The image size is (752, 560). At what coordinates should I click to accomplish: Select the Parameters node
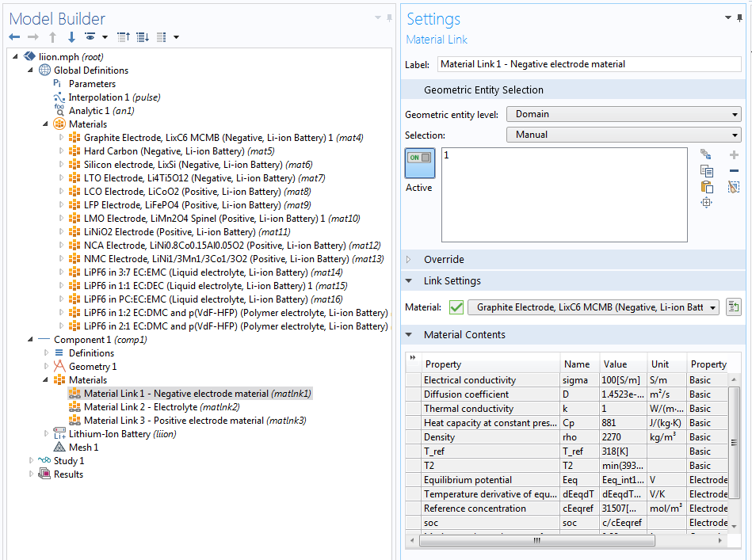tap(92, 84)
